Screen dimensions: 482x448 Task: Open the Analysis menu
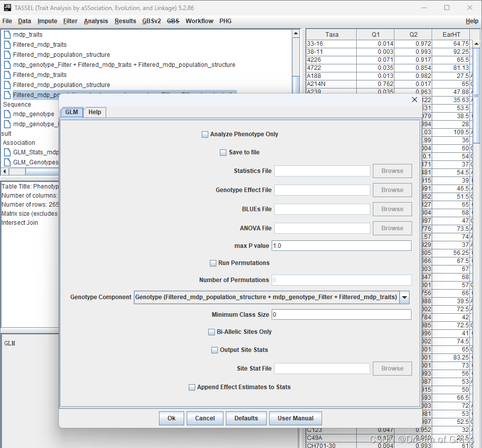click(x=96, y=21)
